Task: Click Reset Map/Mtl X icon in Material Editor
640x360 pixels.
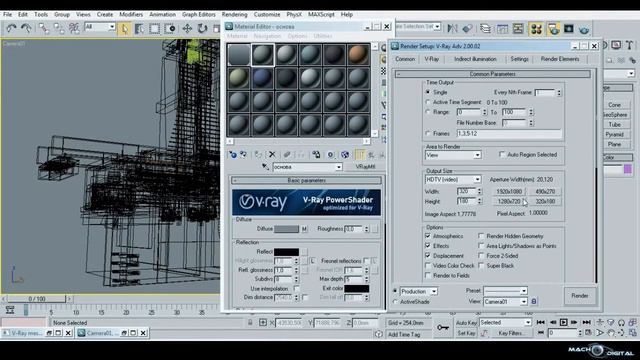Action: click(x=272, y=154)
